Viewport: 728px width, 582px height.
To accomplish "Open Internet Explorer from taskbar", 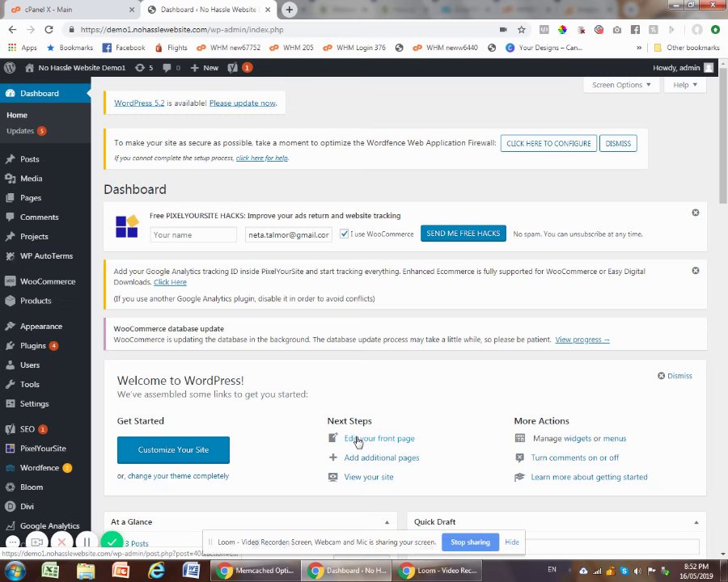I will tap(156, 571).
